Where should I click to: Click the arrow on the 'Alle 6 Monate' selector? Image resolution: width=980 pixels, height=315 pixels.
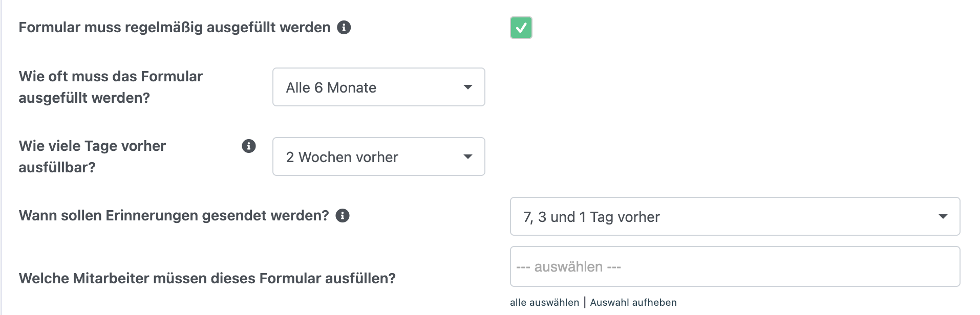[467, 87]
